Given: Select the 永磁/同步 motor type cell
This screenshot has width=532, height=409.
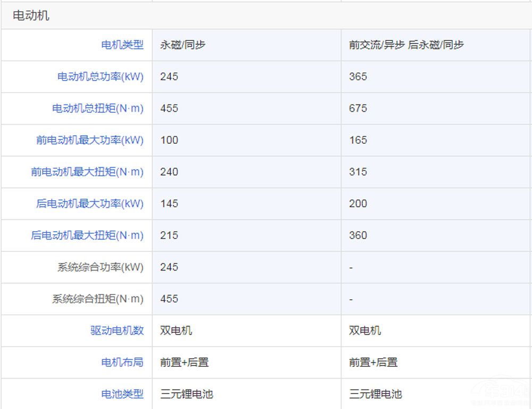Looking at the screenshot, I should click(x=182, y=45).
